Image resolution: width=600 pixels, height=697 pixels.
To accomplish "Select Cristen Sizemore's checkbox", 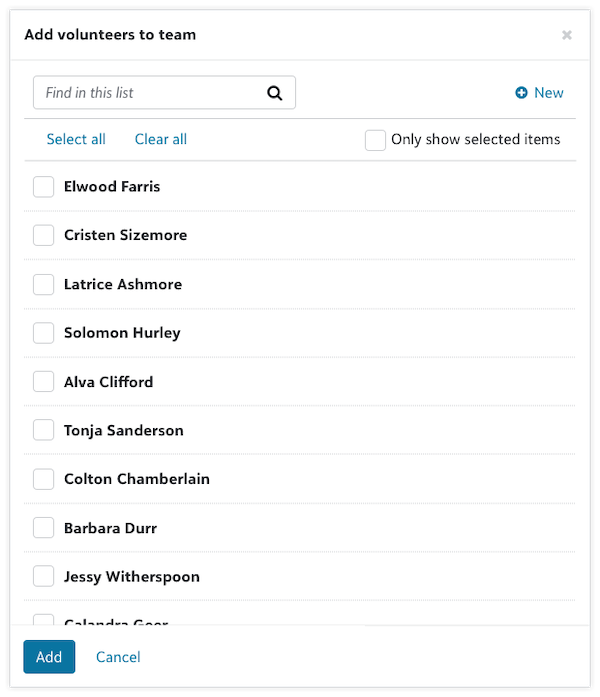I will [x=44, y=236].
